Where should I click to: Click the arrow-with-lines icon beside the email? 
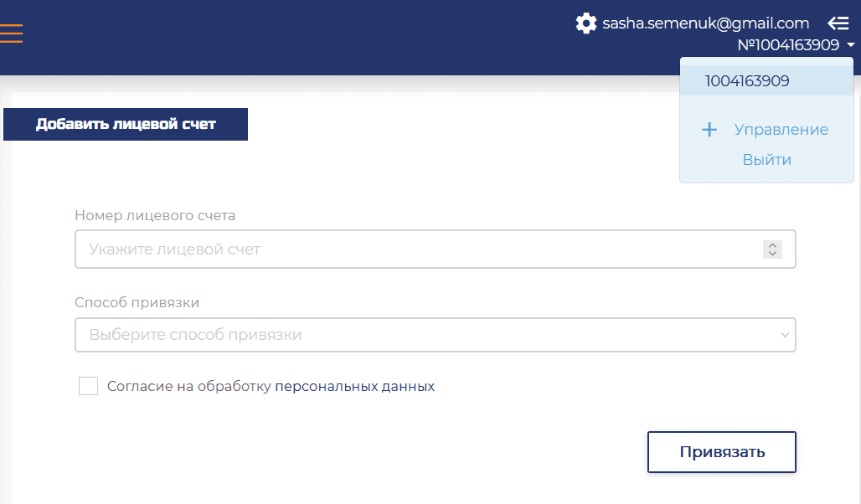pos(838,23)
